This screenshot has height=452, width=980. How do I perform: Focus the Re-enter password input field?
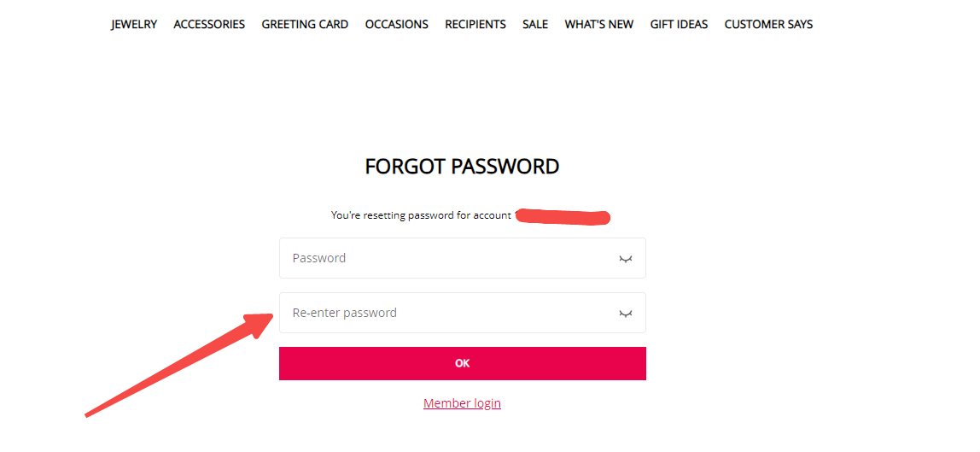[x=444, y=313]
